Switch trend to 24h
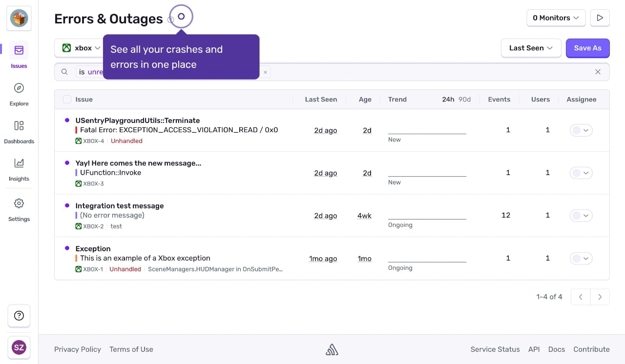The height and width of the screenshot is (364, 625). (448, 100)
